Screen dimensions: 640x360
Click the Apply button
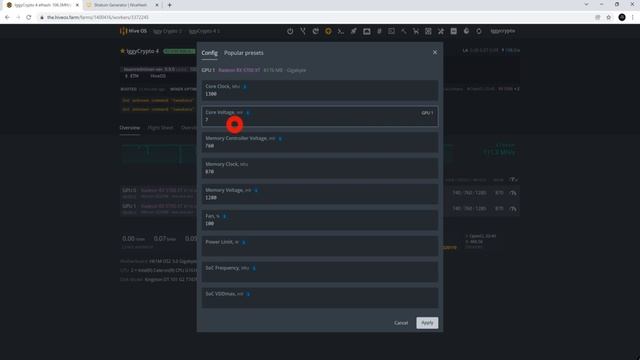tap(427, 323)
